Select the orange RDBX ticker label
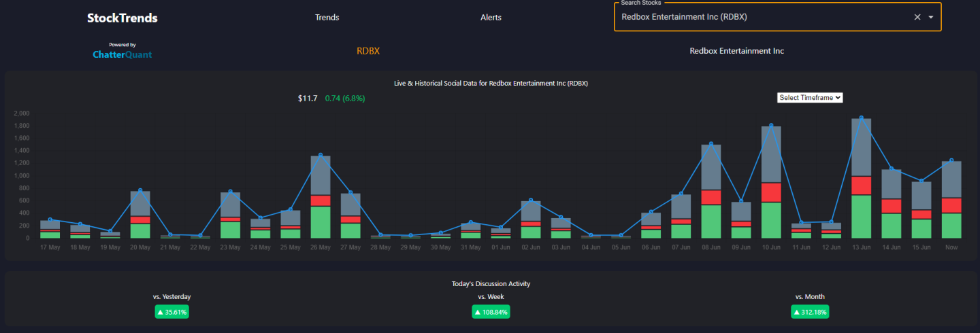This screenshot has width=980, height=333. pos(368,51)
